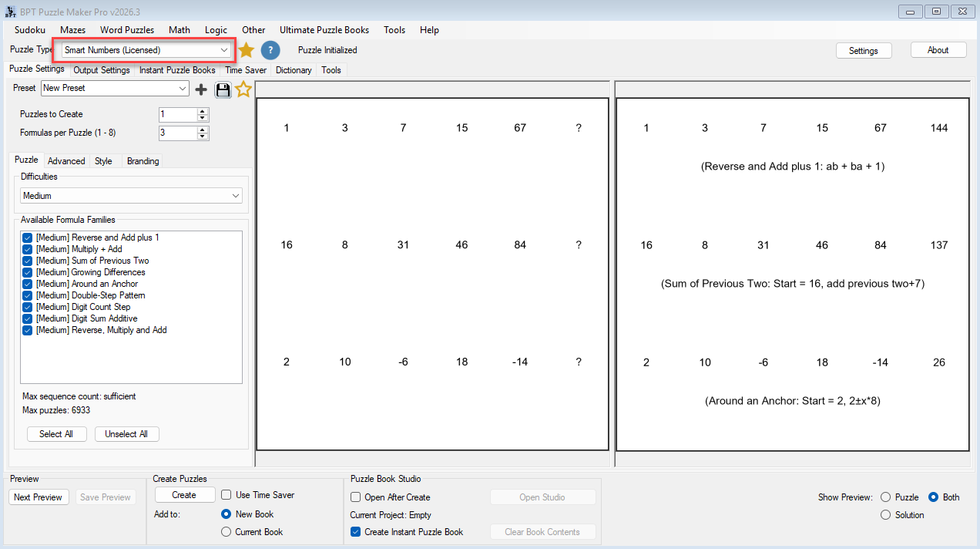Switch to Output Settings tab
This screenshot has height=549, width=980.
[102, 70]
